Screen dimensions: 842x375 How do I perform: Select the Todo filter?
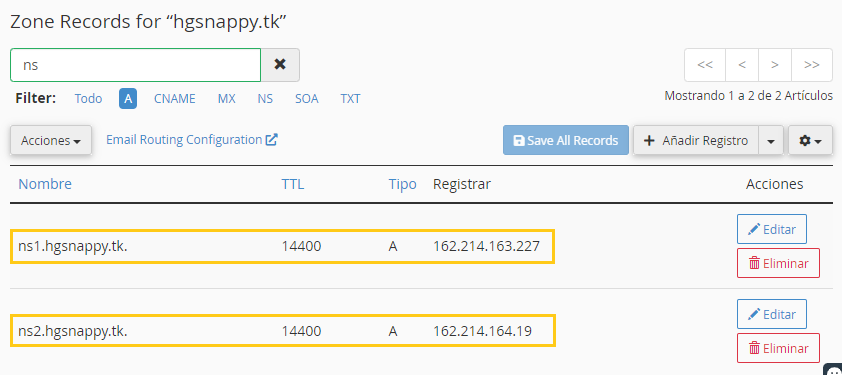(x=88, y=99)
